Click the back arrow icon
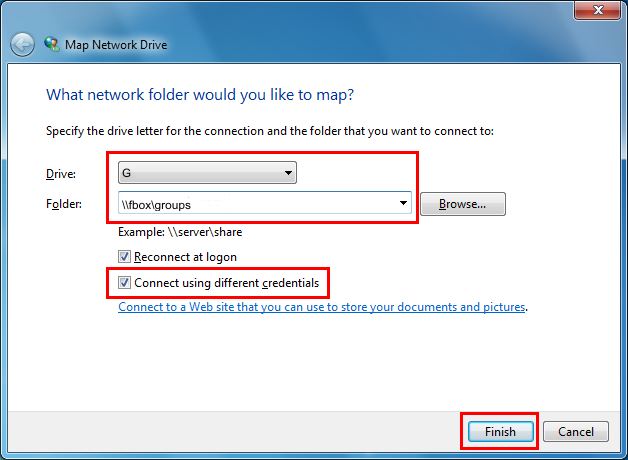Image resolution: width=628 pixels, height=460 pixels. click(23, 45)
